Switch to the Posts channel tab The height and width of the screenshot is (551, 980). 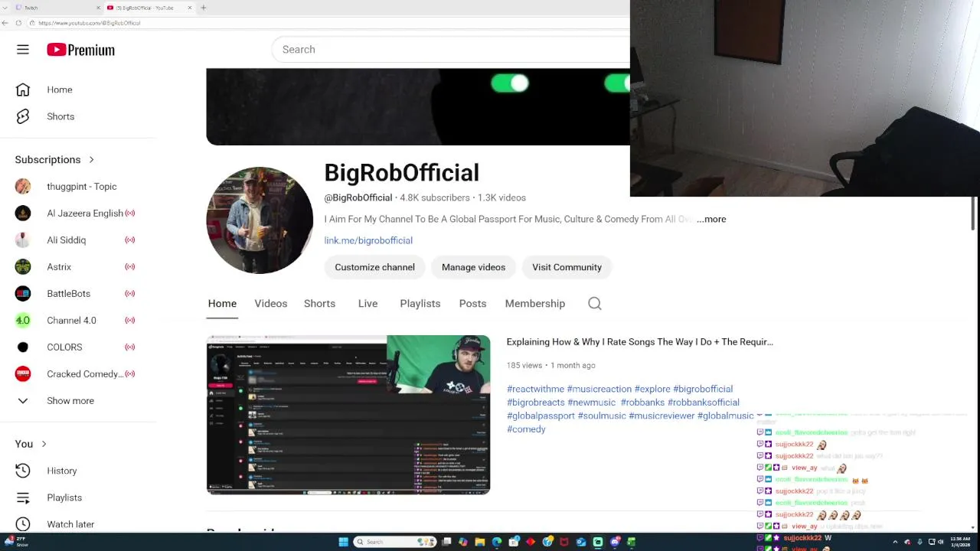point(472,304)
